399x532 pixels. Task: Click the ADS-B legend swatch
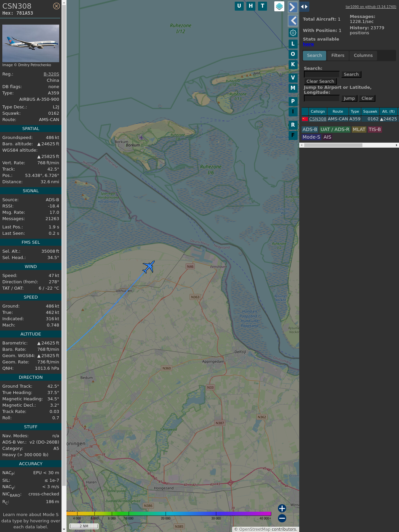click(310, 130)
